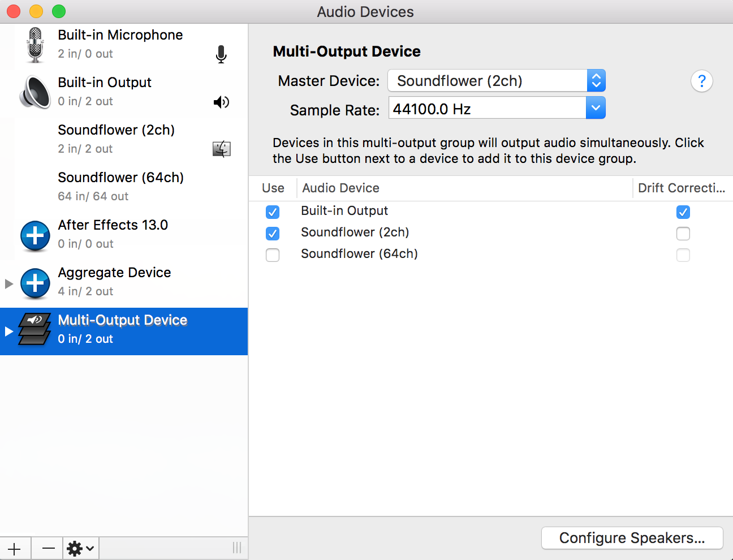Click the Multi-Output Device heading text
The image size is (733, 560).
coord(347,51)
